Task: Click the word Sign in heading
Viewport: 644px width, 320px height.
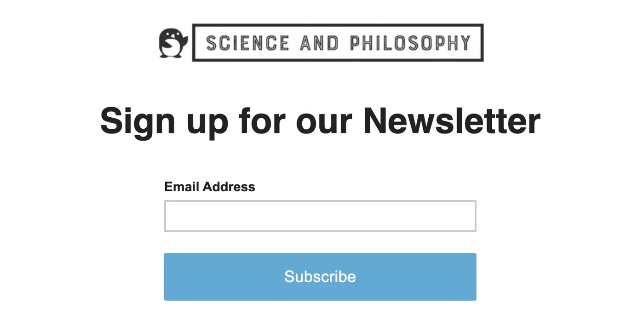Action: pos(138,122)
